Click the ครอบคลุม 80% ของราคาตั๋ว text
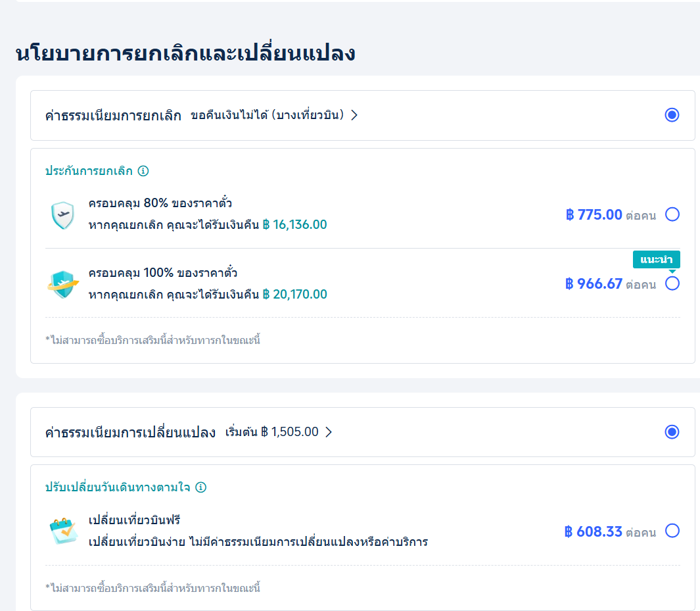Viewport: 700px width, 611px height. coord(160,203)
